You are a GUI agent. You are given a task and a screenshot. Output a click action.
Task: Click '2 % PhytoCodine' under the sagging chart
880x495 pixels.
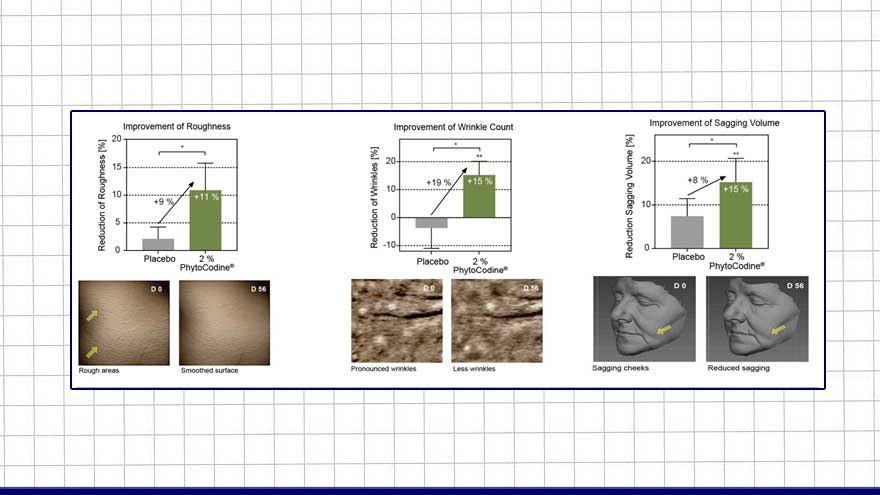(x=736, y=261)
